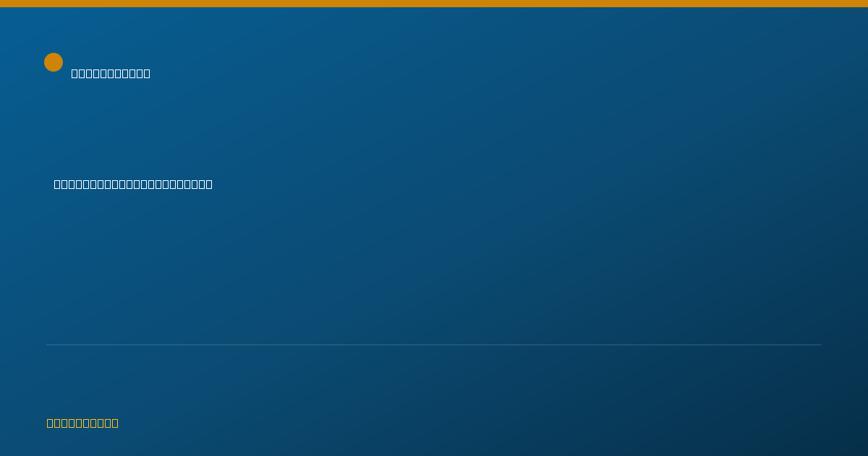Click the white body text line
868x456 pixels.
[133, 184]
